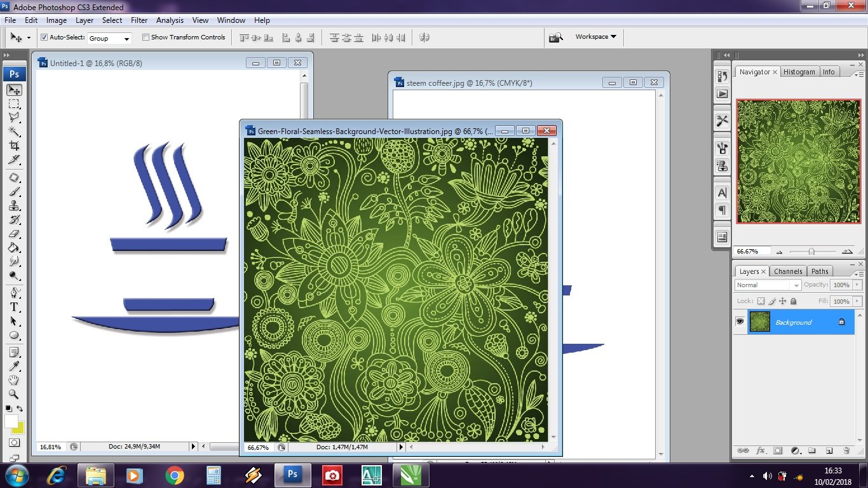Select the Paint Bucket tool
The image size is (868, 488).
click(x=14, y=248)
